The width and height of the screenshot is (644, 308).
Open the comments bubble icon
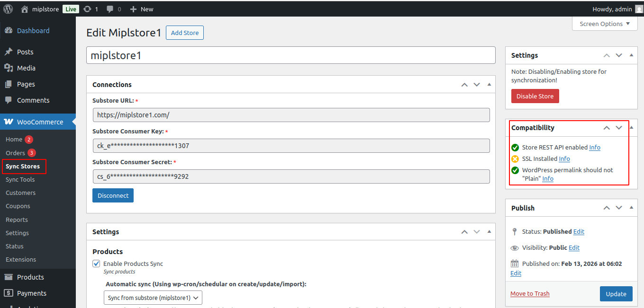(110, 9)
